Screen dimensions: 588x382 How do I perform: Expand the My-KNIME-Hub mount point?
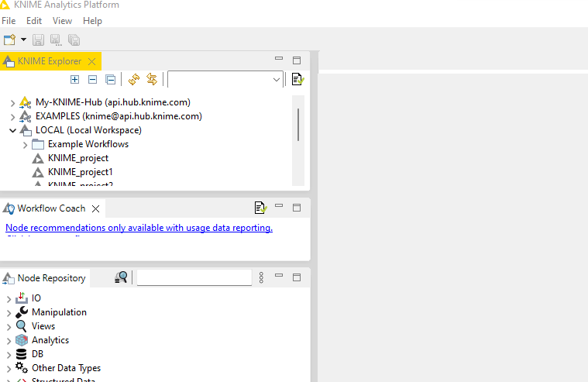pos(12,103)
